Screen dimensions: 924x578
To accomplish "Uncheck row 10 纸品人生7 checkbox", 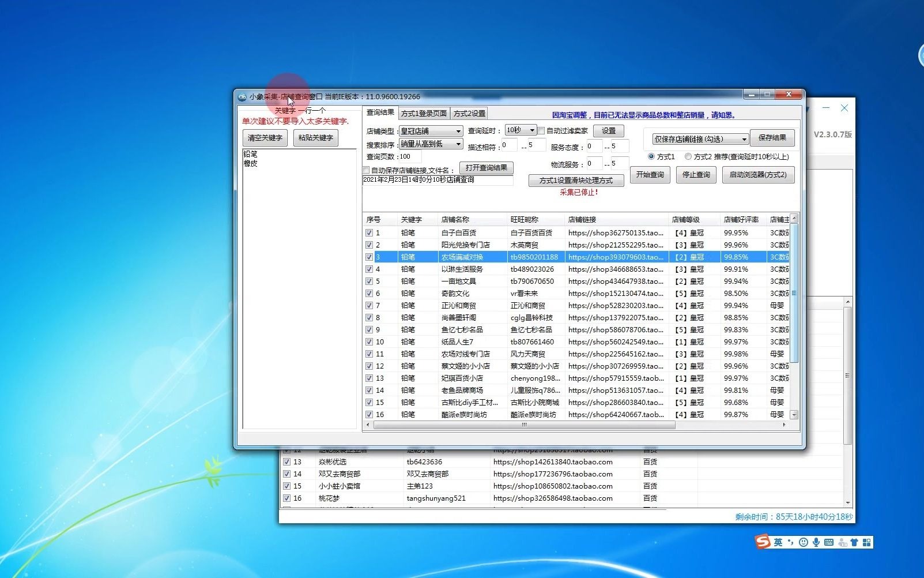I will point(369,342).
